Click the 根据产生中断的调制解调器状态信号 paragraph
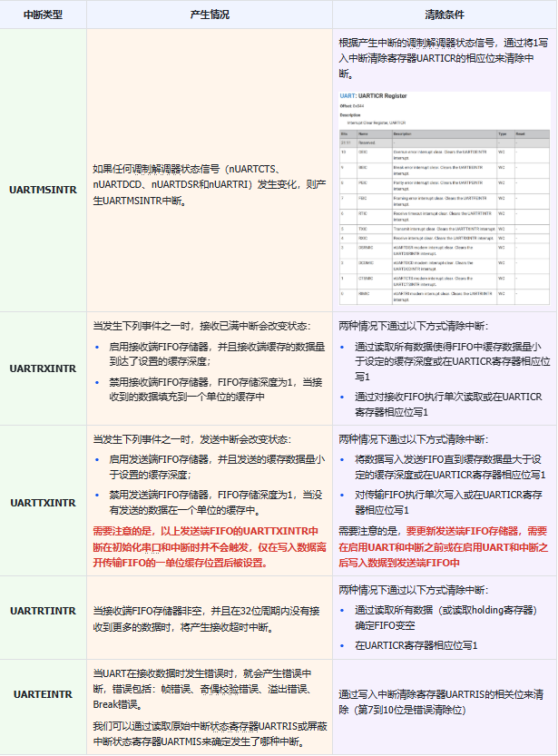558x756 pixels. pyautogui.click(x=444, y=58)
